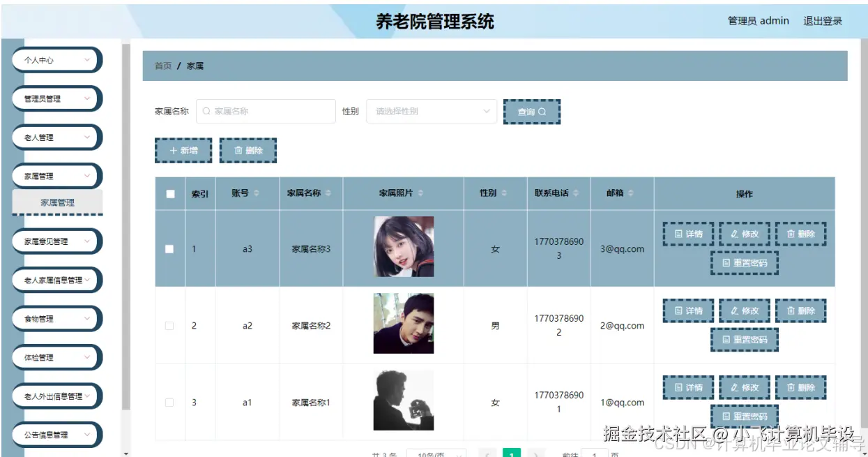The image size is (868, 457).
Task: Click the plus 新增 add button
Action: [183, 150]
